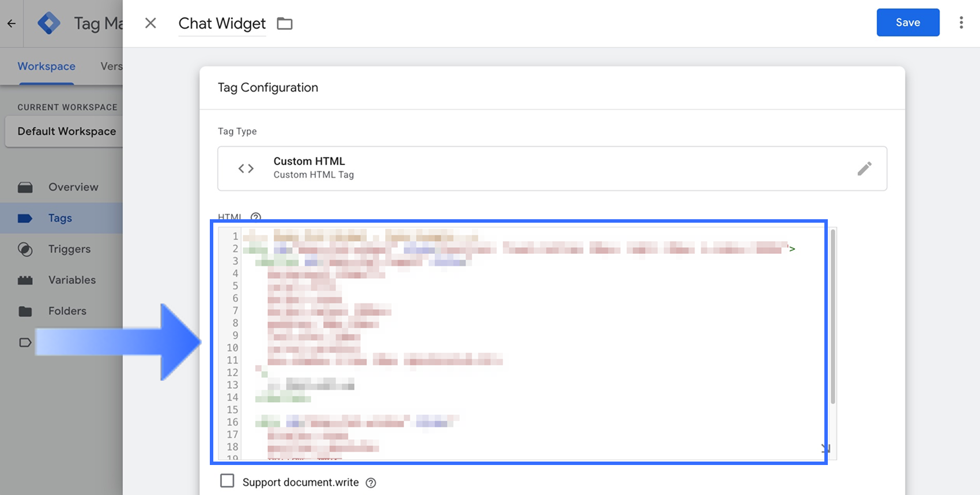Close the Chat Widget tag editor
The width and height of the screenshot is (980, 495).
pyautogui.click(x=150, y=23)
